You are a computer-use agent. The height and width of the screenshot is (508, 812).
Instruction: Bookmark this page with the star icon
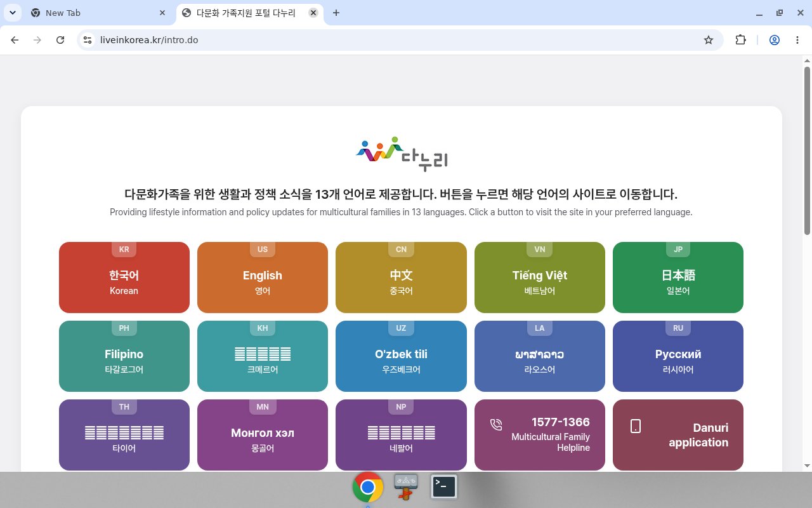pyautogui.click(x=709, y=40)
